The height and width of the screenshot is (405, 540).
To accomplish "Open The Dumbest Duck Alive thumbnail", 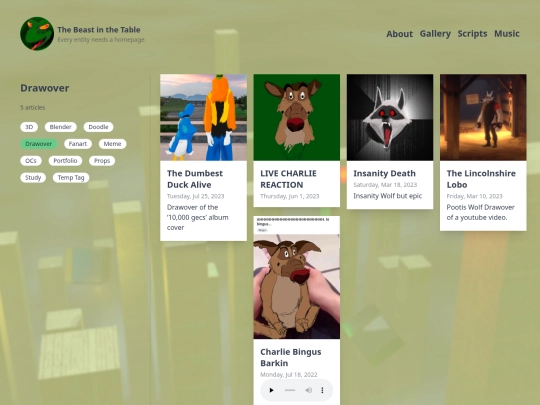I will pyautogui.click(x=204, y=117).
